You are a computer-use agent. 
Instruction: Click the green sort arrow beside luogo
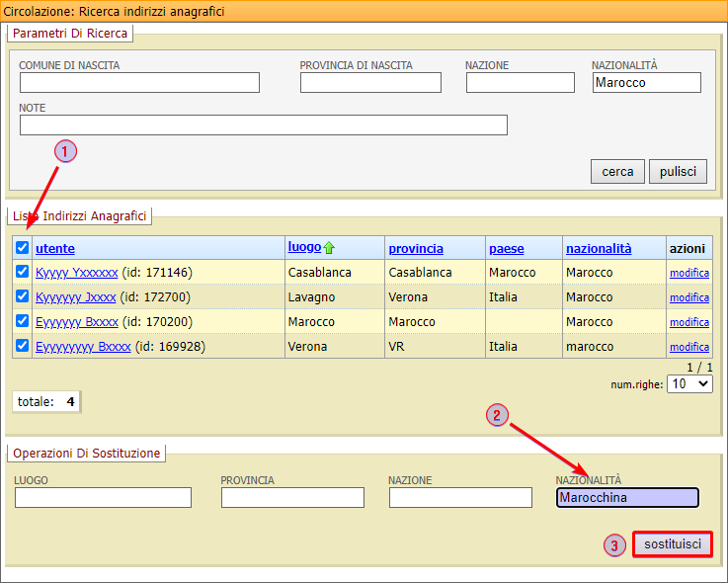click(x=330, y=248)
